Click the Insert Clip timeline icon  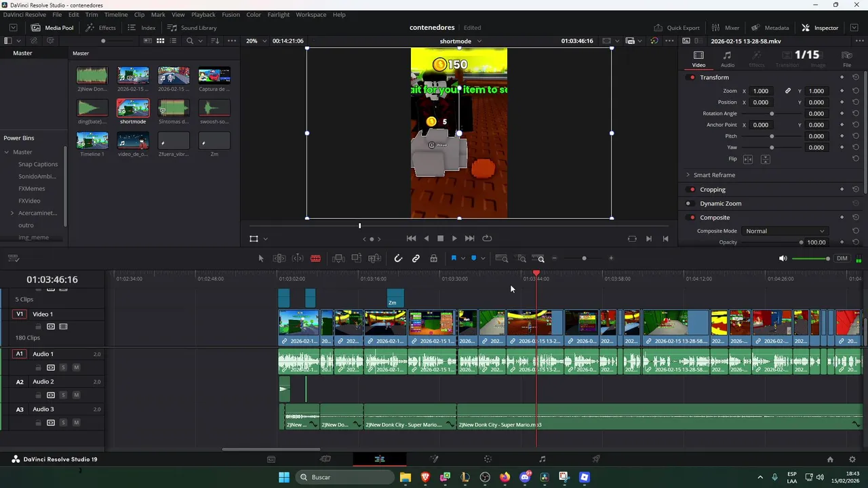pos(338,258)
